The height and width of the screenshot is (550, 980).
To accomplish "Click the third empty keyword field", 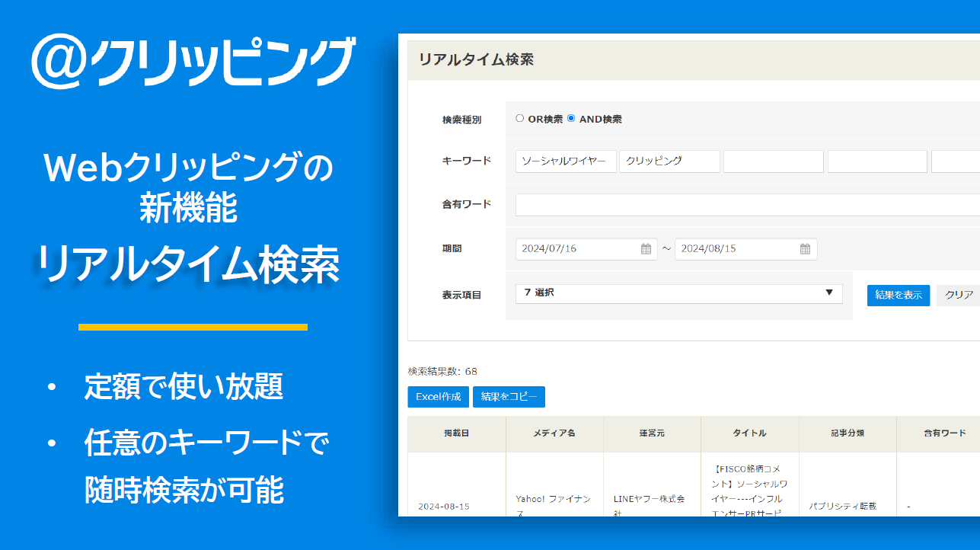I will (773, 161).
